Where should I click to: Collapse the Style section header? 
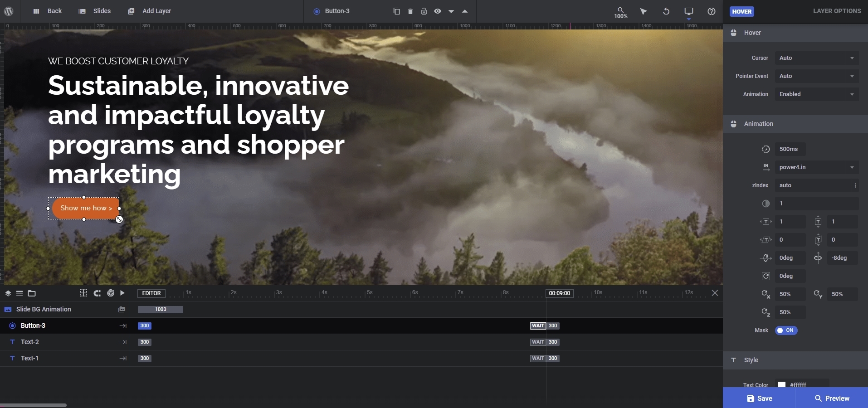[x=795, y=360]
